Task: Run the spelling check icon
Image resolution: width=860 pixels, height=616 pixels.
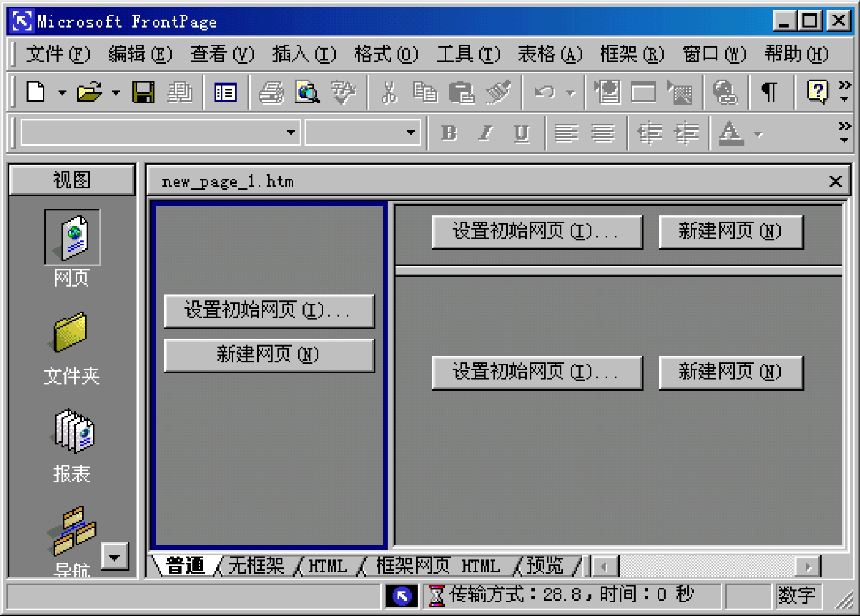Action: tap(343, 92)
